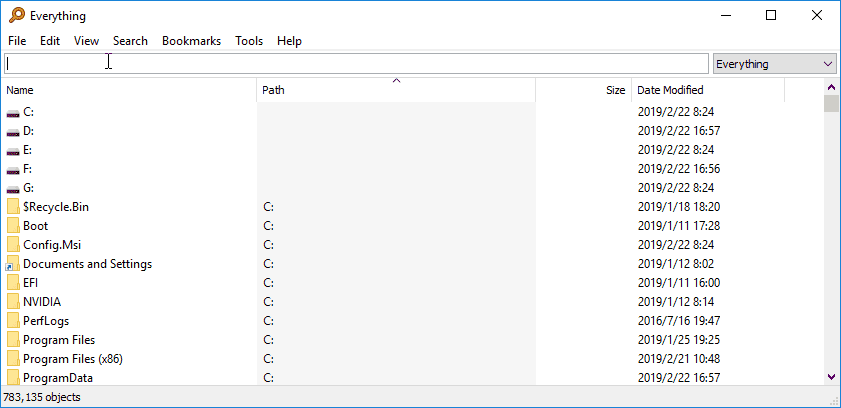
Task: Click the PerfLogs folder icon
Action: [x=13, y=321]
